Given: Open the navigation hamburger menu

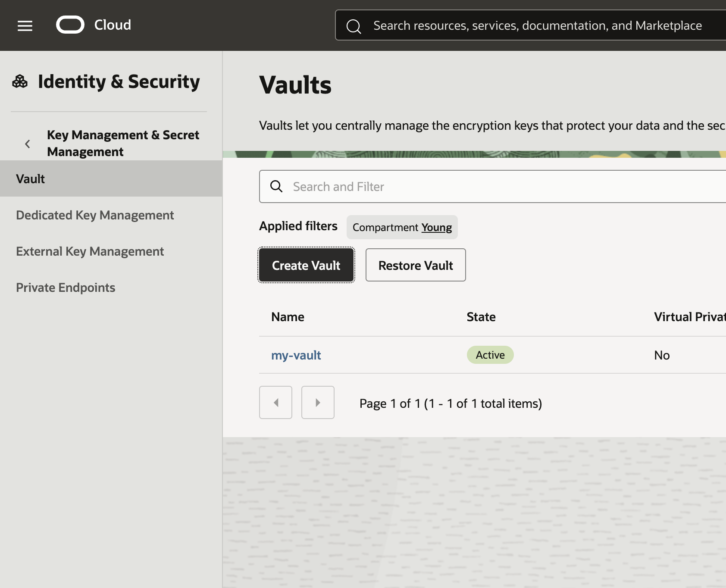Looking at the screenshot, I should [25, 25].
